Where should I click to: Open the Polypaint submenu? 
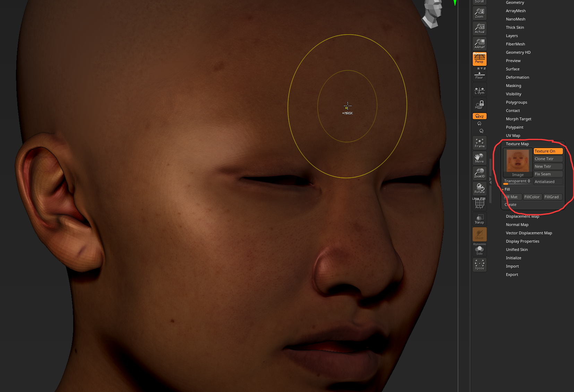click(514, 127)
